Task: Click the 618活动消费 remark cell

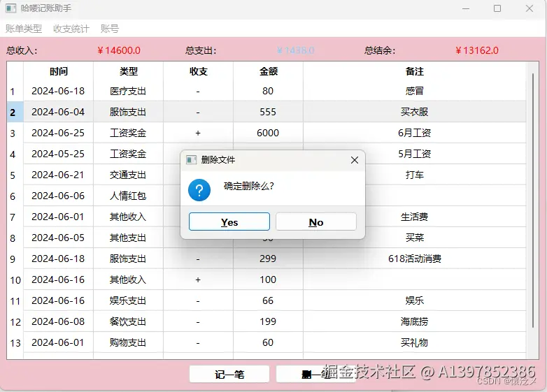Action: [x=414, y=259]
